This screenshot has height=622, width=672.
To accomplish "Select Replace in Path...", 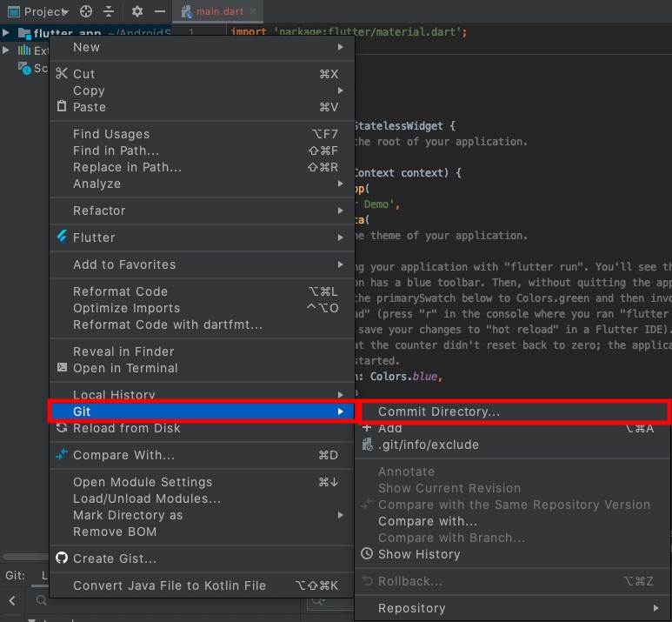I will [x=202, y=167].
